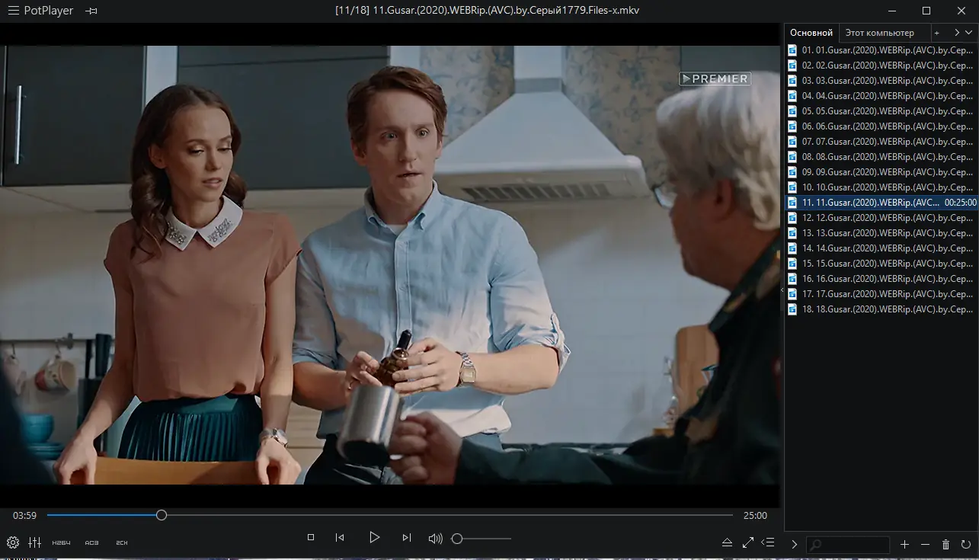Select playlist item 08.Gusar
979x560 pixels.
881,157
